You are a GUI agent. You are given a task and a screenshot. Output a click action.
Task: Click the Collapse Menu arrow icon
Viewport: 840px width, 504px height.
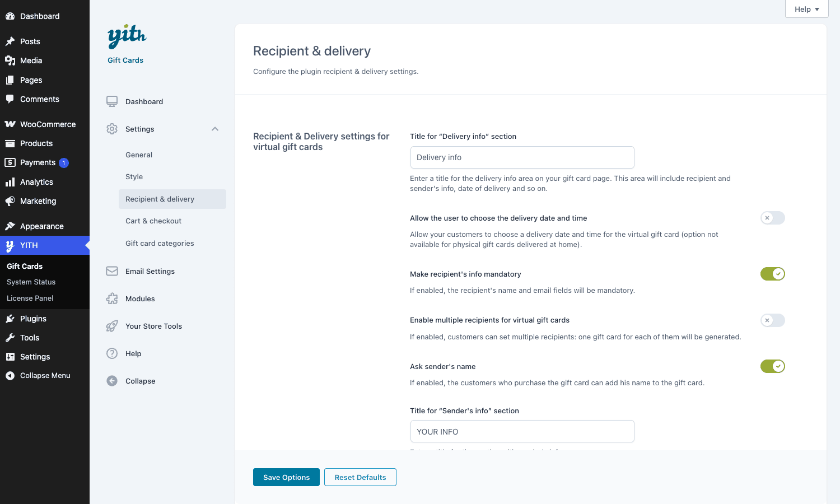[x=10, y=376]
